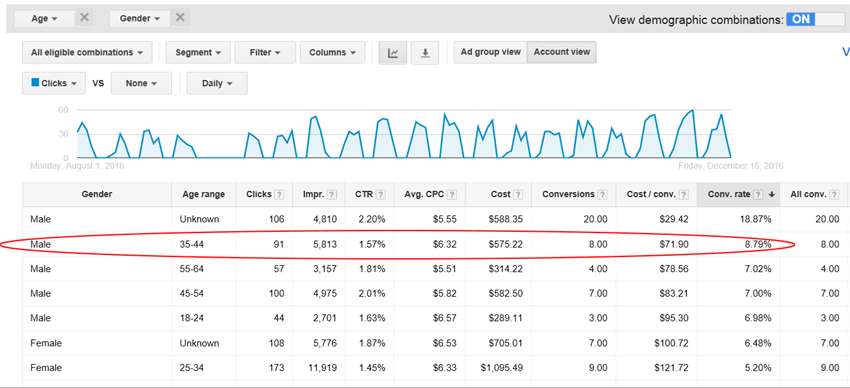Open the Filter menu
850x388 pixels.
coord(265,53)
